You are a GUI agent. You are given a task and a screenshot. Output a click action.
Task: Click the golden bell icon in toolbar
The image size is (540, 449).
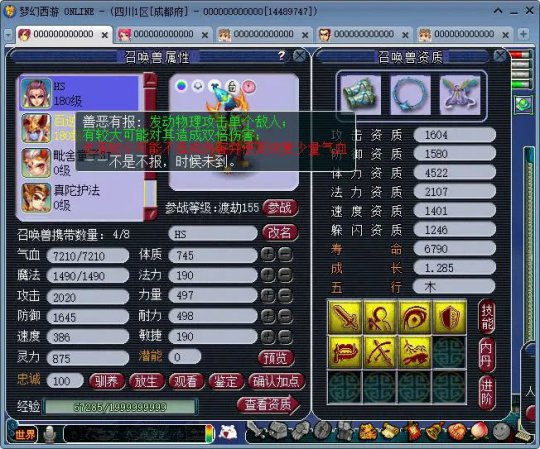pos(435,431)
